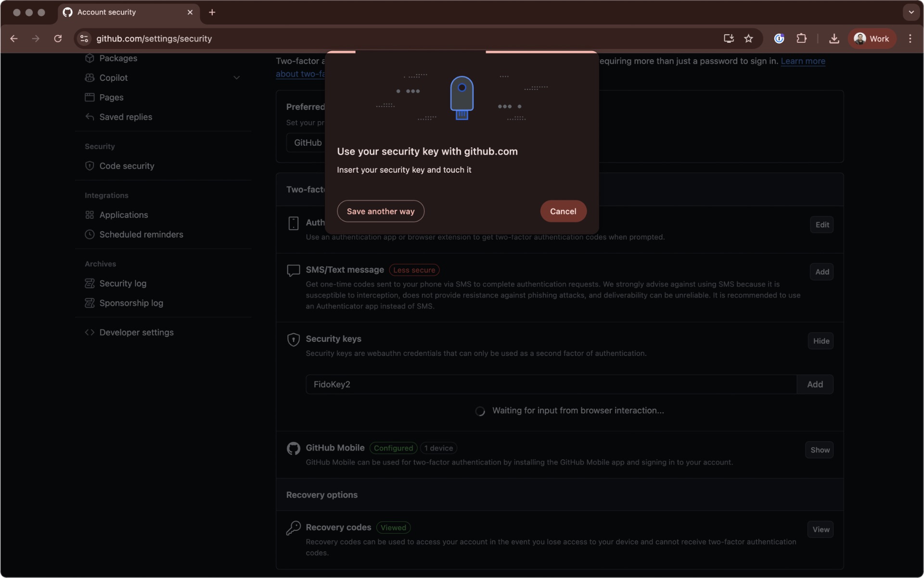924x578 pixels.
Task: Click the Packages cube icon
Action: coord(90,58)
